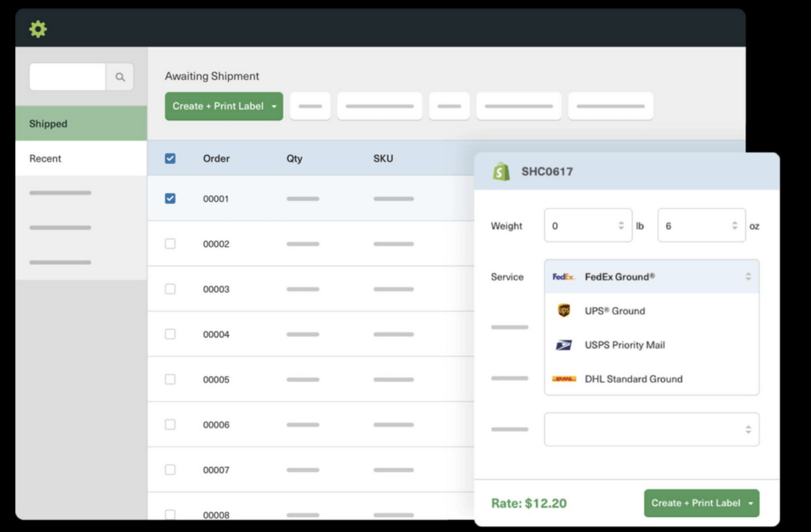This screenshot has height=532, width=811.
Task: Click the search magnifier icon
Action: pyautogui.click(x=120, y=77)
